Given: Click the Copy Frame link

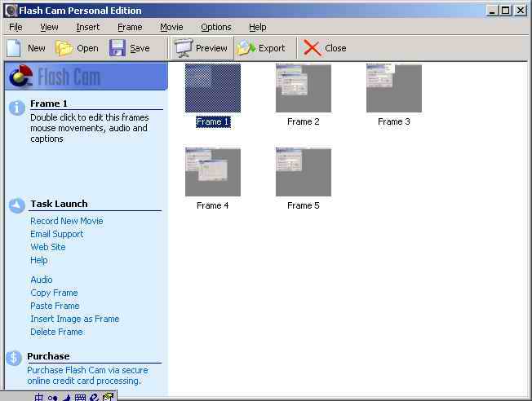Looking at the screenshot, I should 54,293.
